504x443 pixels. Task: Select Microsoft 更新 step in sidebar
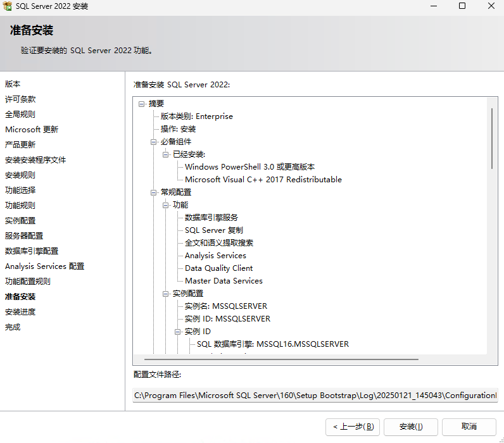32,129
